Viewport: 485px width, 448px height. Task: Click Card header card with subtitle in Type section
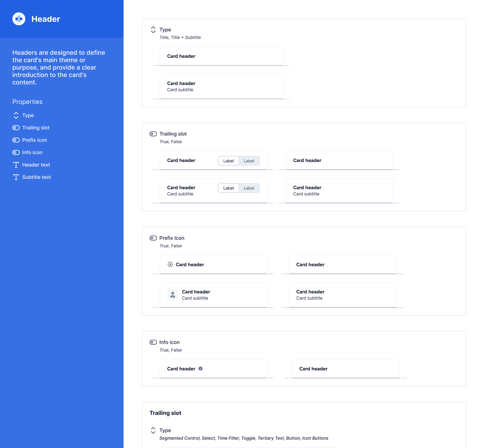point(221,87)
